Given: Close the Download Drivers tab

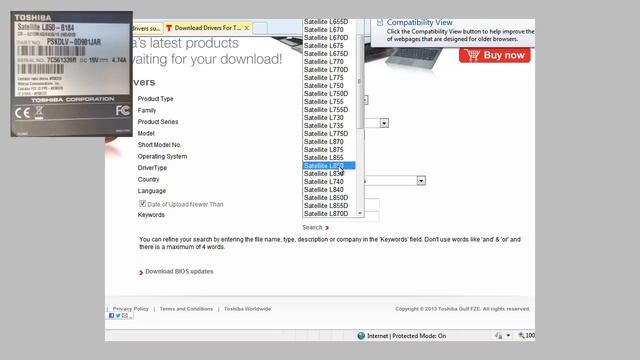Looking at the screenshot, I should coord(247,28).
